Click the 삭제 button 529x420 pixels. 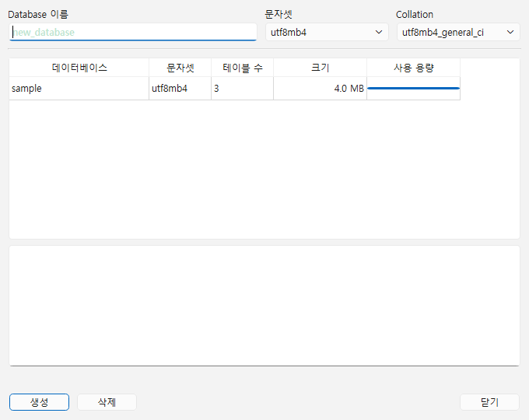[107, 402]
